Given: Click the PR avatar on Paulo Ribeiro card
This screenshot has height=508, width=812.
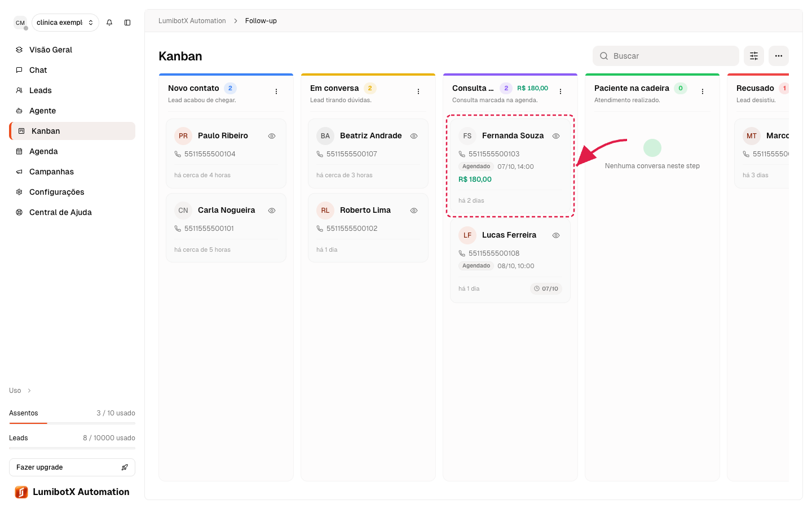Looking at the screenshot, I should pos(183,136).
